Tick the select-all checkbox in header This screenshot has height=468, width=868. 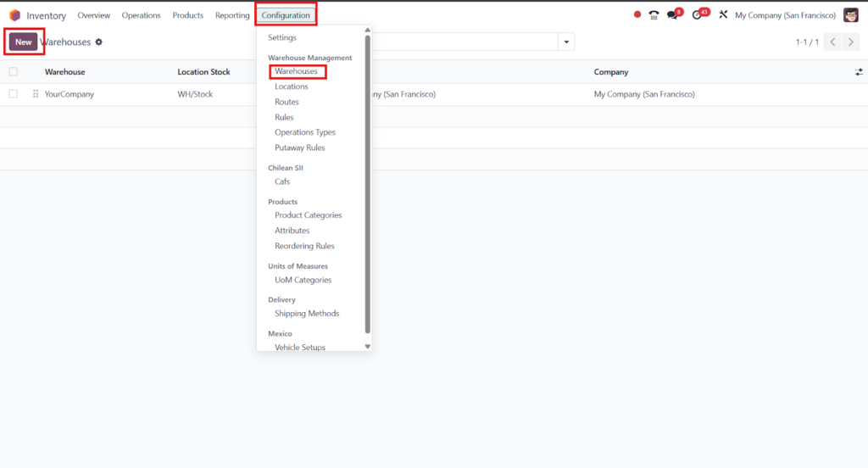(x=14, y=71)
